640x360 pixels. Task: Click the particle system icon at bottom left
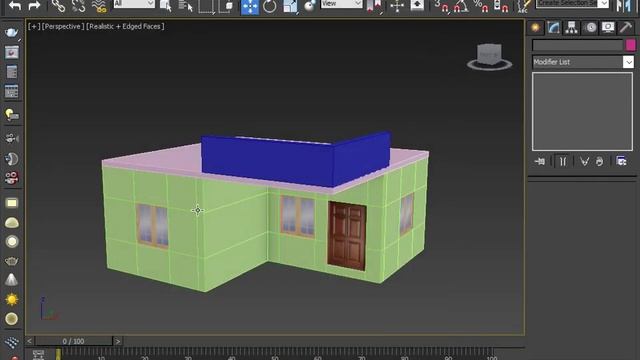coord(11,342)
